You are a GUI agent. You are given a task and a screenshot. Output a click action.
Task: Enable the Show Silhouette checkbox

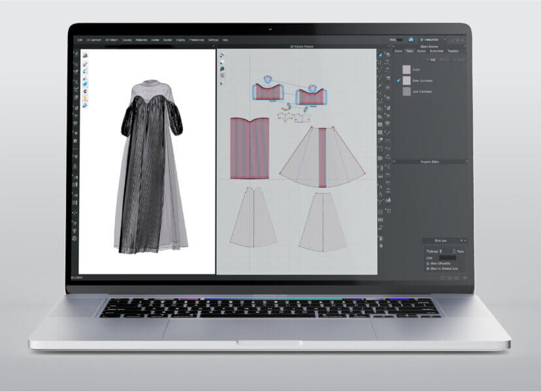[x=429, y=263]
